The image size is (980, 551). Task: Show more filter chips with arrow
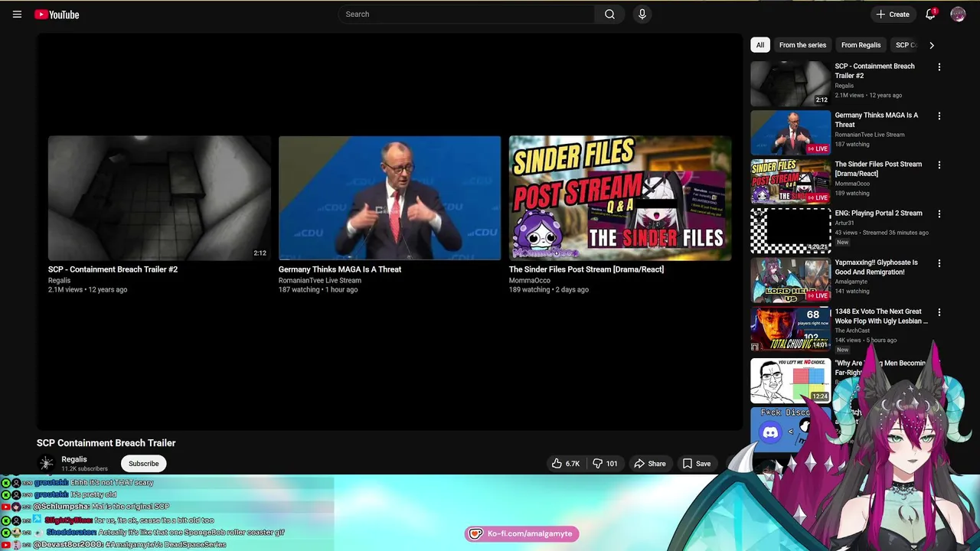coord(932,45)
